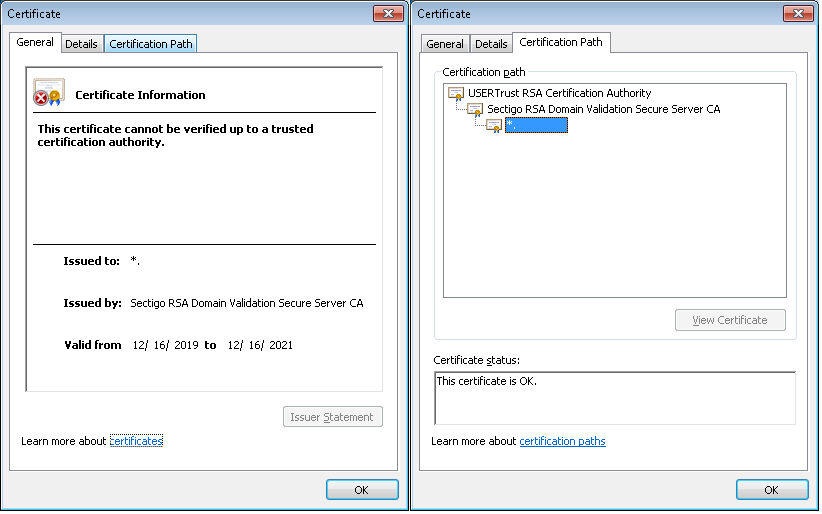Follow the "certification paths" help link
Screen dimensions: 822x514
[x=562, y=441]
